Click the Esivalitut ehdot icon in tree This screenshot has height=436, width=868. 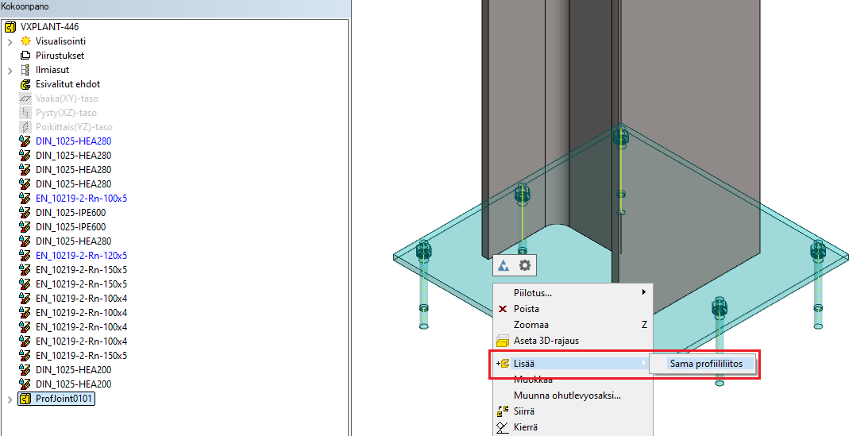pos(25,84)
